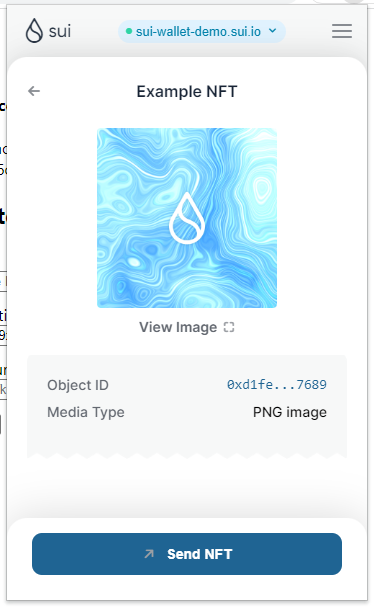This screenshot has width=374, height=609.
Task: Click the Media Type label
Action: pos(86,412)
